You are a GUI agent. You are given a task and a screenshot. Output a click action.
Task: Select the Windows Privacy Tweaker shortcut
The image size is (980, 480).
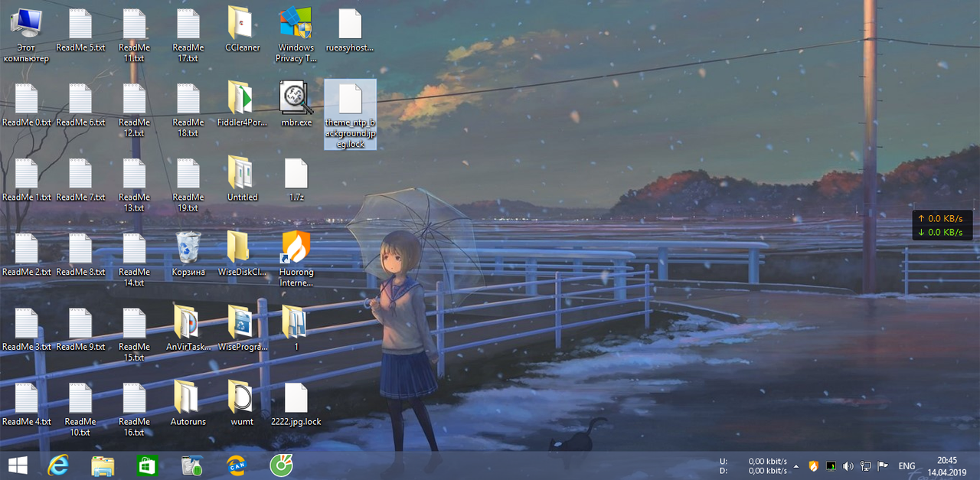(x=296, y=35)
